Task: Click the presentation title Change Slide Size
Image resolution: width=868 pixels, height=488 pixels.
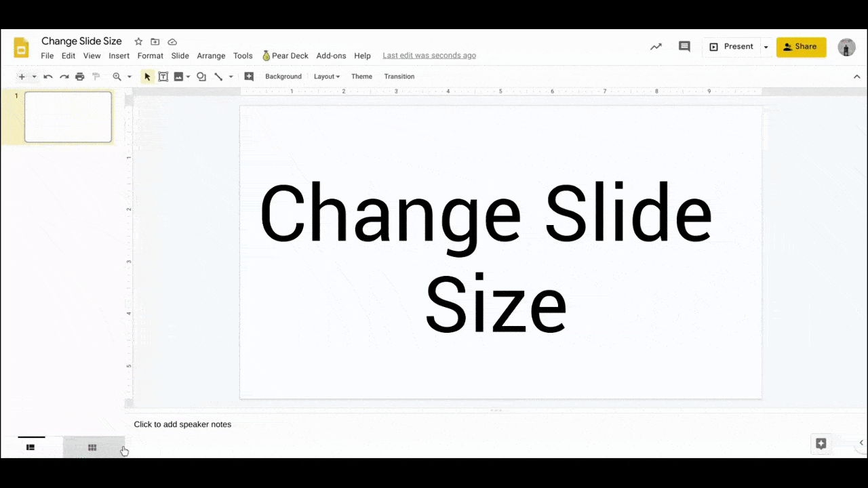Action: [81, 41]
